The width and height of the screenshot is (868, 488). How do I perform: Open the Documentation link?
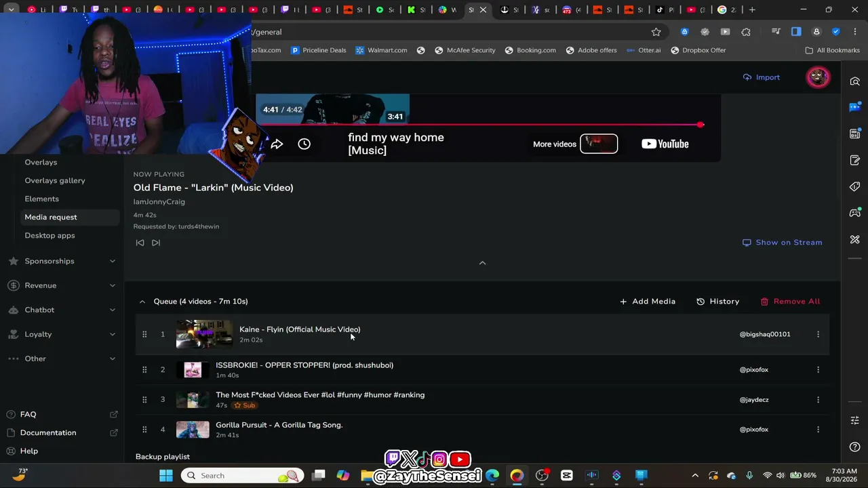pyautogui.click(x=62, y=432)
